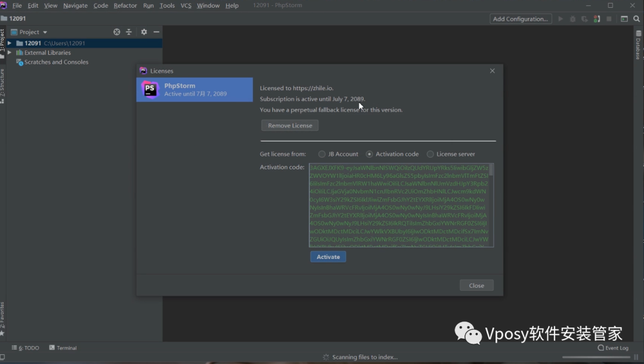The width and height of the screenshot is (644, 364).
Task: Click 'Subscription is active until July 7, 2089.' text
Action: point(312,99)
